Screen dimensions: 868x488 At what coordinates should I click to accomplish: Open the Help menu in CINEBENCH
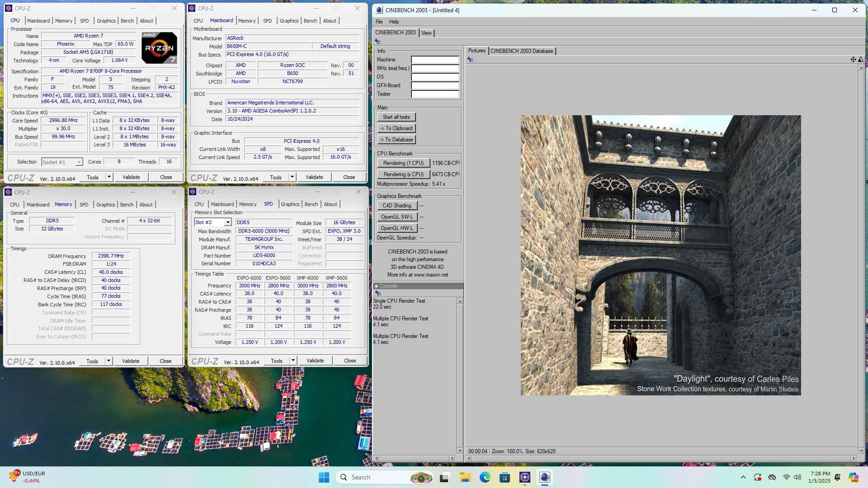(394, 22)
